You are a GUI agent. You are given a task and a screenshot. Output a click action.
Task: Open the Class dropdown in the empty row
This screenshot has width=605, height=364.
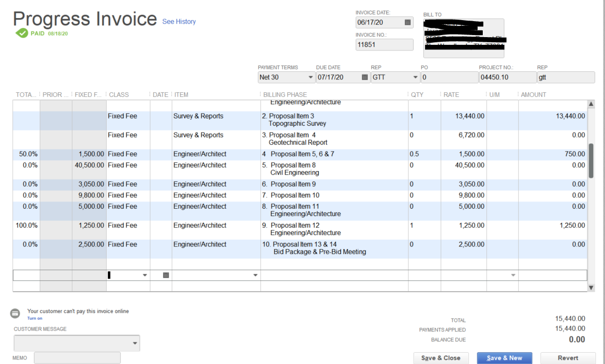click(144, 275)
